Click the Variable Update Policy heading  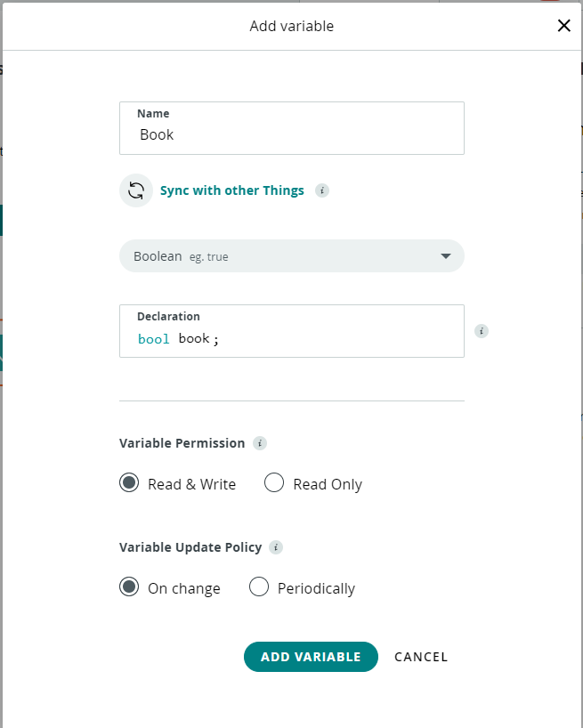pos(190,547)
